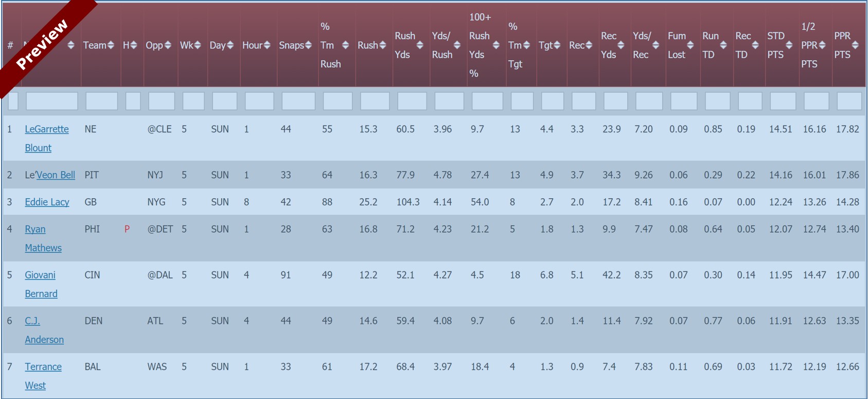Sort by Run TD arrow icon

pos(723,45)
